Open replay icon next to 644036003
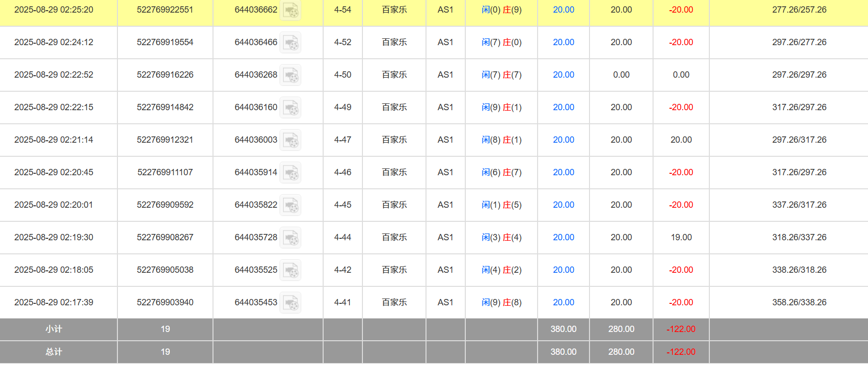Screen dimensions: 868x365 pos(291,140)
